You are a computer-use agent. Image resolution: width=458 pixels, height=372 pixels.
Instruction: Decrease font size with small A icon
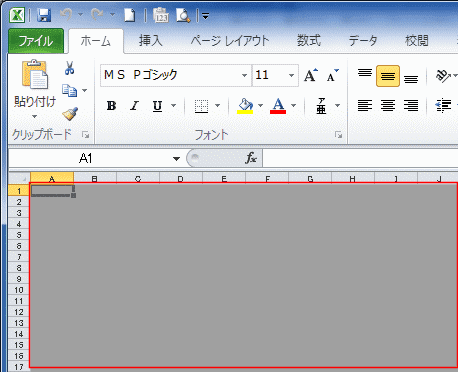(333, 75)
